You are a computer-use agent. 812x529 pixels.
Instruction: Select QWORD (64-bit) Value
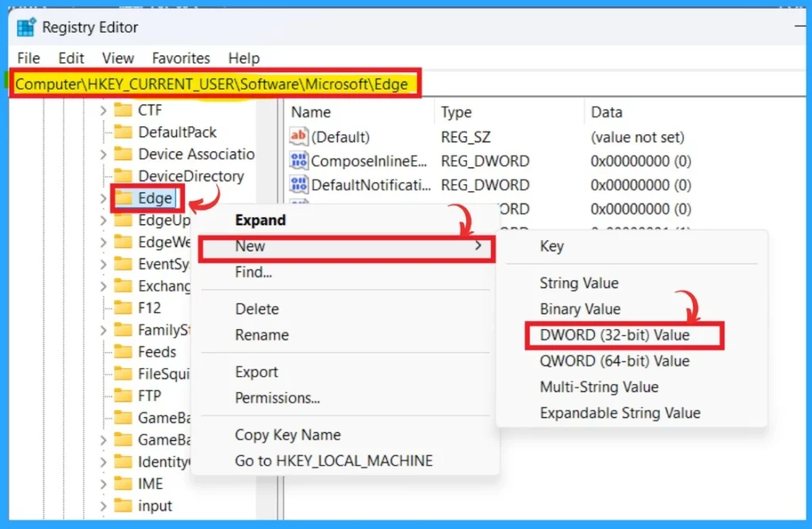[631, 361]
